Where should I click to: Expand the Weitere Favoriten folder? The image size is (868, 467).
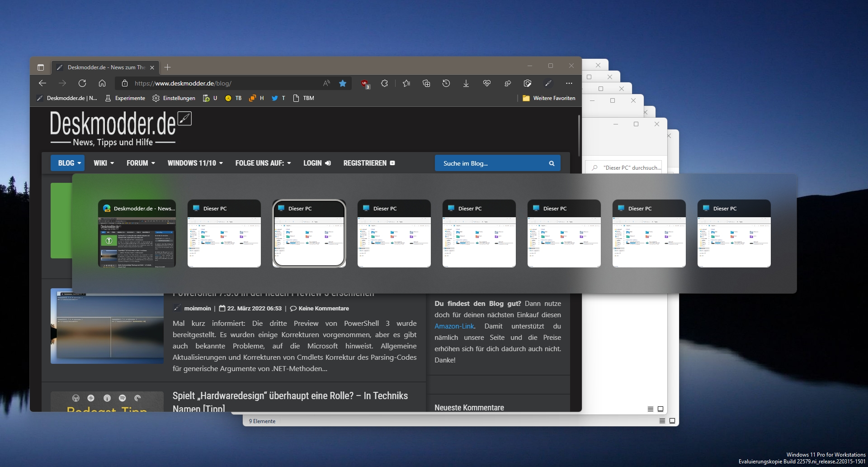[x=549, y=98]
